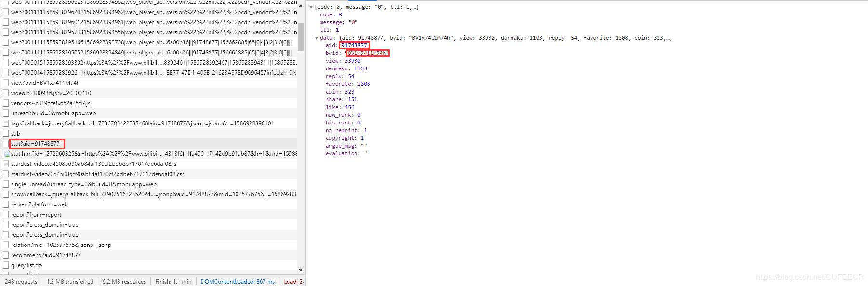Click the now_rank: 0 property
The height and width of the screenshot is (286, 868).
tap(343, 115)
